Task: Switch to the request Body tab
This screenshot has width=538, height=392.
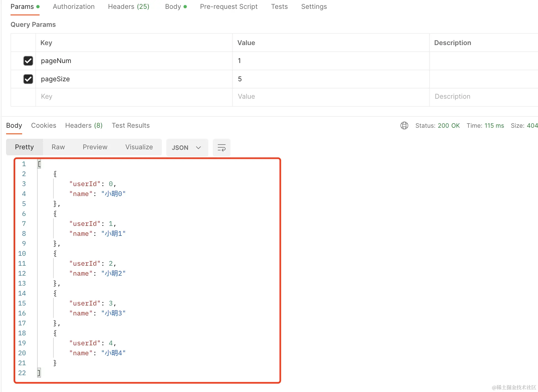Action: coord(173,6)
